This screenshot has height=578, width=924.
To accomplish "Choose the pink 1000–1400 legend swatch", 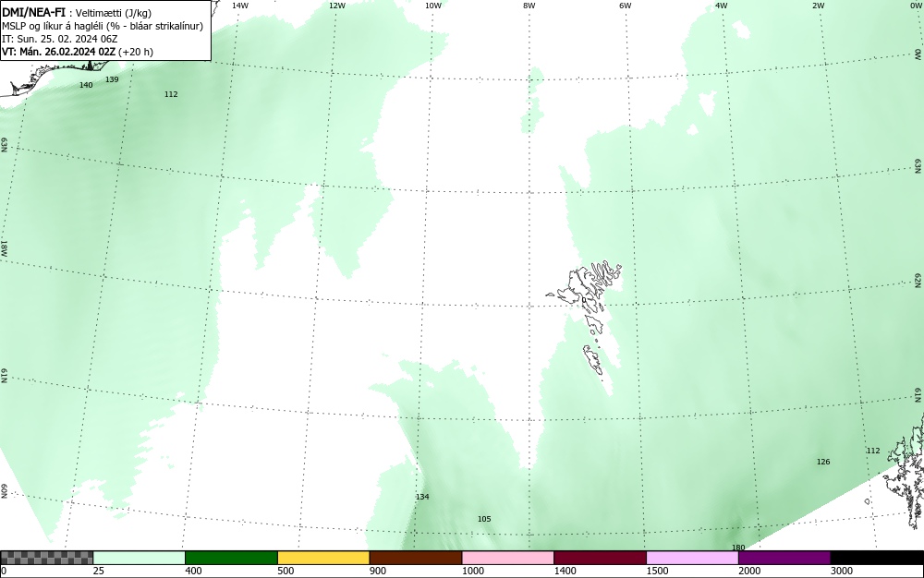I will 508,558.
